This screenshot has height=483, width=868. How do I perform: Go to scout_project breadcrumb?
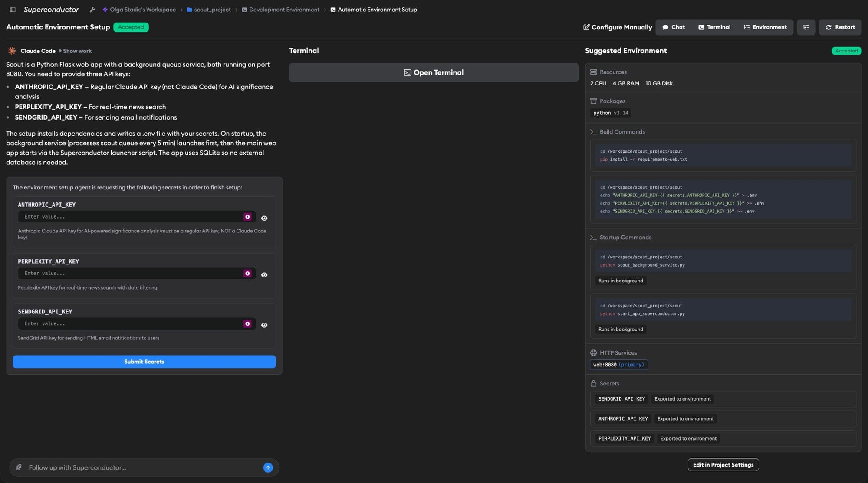pos(209,10)
